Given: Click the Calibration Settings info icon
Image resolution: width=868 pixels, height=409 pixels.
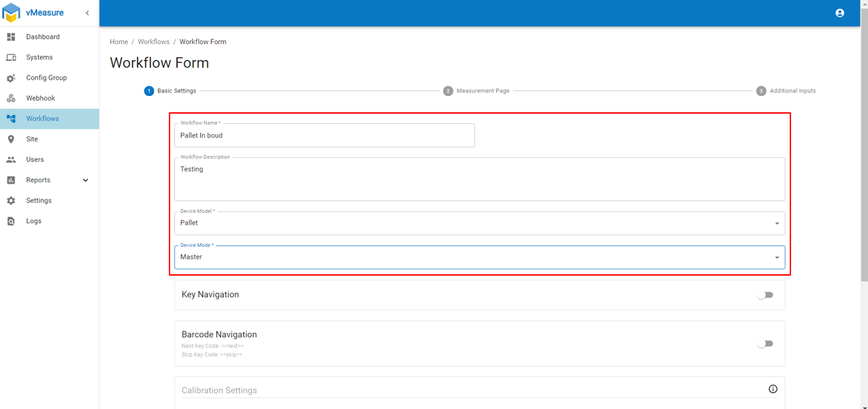Looking at the screenshot, I should point(773,389).
